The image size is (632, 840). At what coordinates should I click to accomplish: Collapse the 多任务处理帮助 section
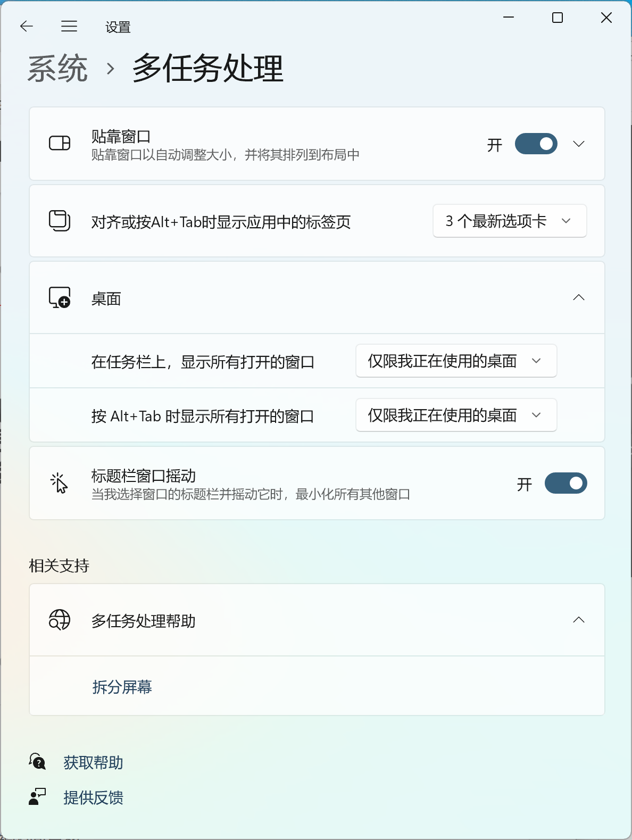[x=579, y=620]
